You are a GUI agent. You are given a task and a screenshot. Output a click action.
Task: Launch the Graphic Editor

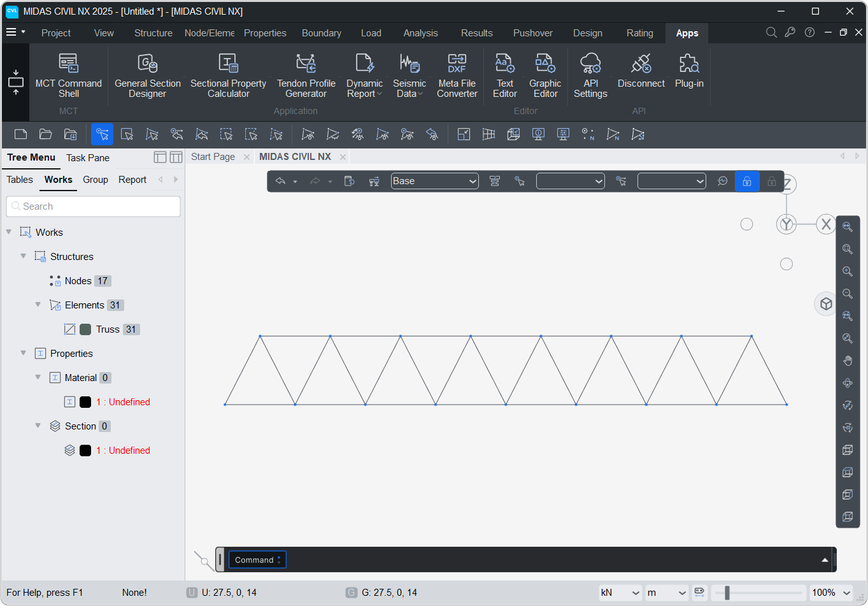545,75
